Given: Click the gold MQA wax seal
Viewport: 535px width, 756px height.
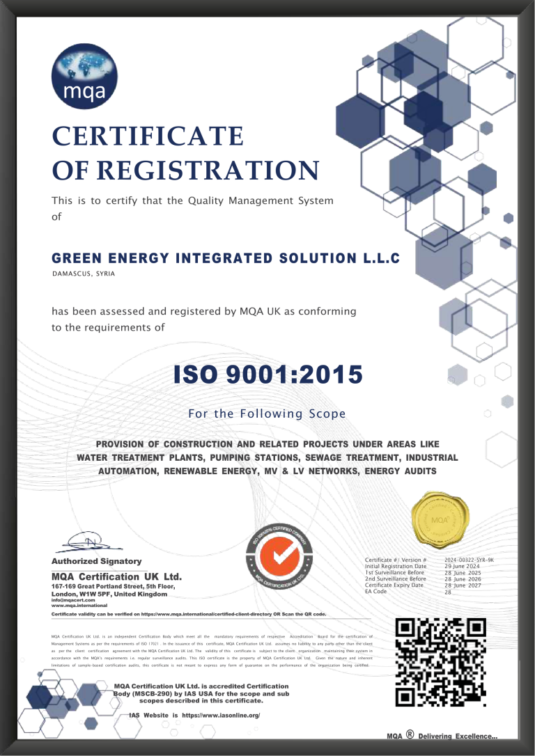Looking at the screenshot, I should pyautogui.click(x=440, y=520).
